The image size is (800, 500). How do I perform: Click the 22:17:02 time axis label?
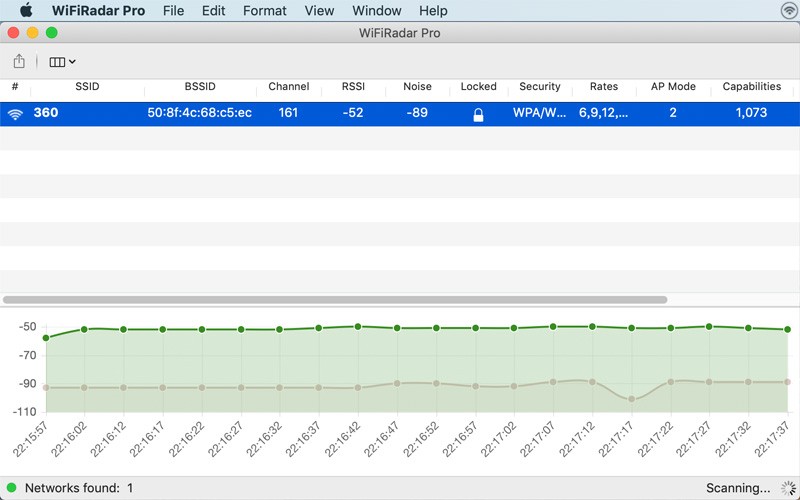coord(499,439)
